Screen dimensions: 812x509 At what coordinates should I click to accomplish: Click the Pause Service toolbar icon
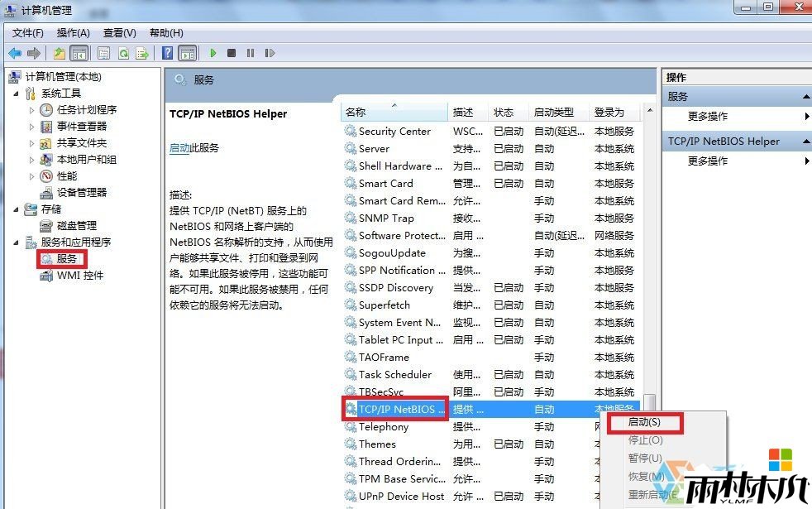click(x=251, y=53)
